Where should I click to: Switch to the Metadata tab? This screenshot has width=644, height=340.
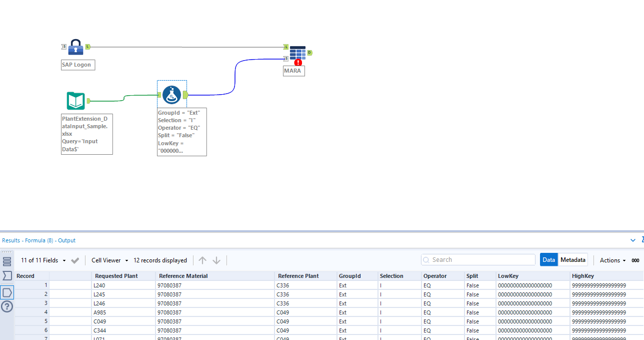click(x=573, y=259)
